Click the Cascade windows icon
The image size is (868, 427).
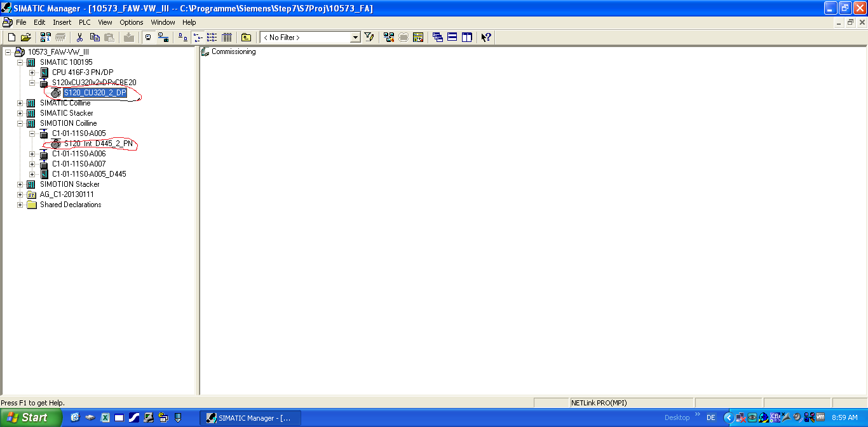(438, 37)
